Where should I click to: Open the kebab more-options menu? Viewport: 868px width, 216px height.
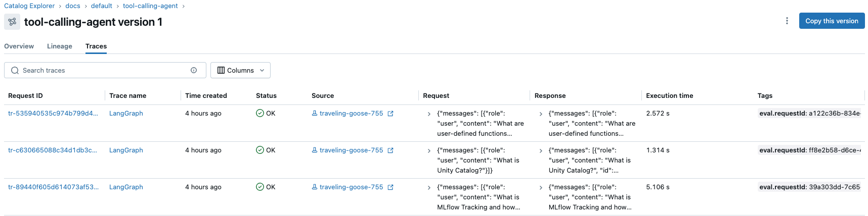(787, 21)
